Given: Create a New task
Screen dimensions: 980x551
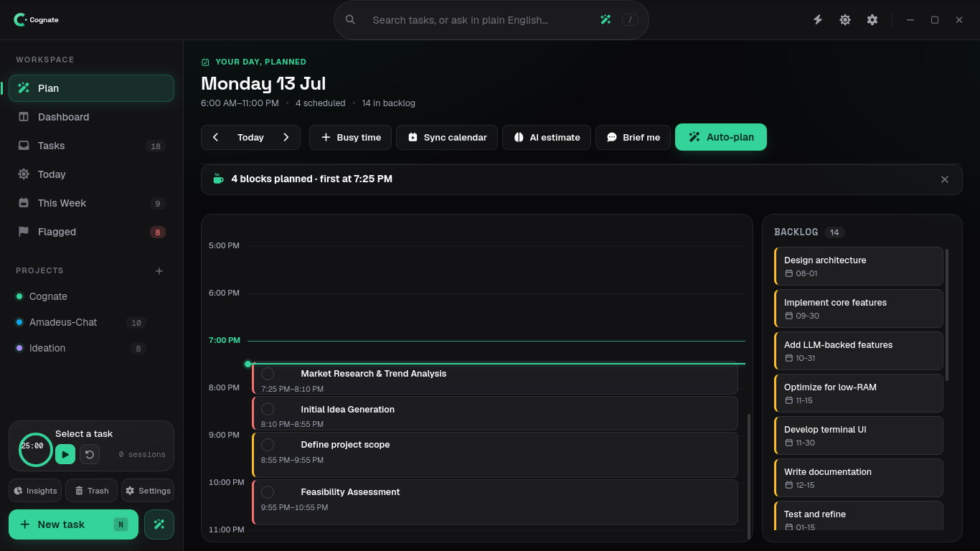Looking at the screenshot, I should point(73,524).
